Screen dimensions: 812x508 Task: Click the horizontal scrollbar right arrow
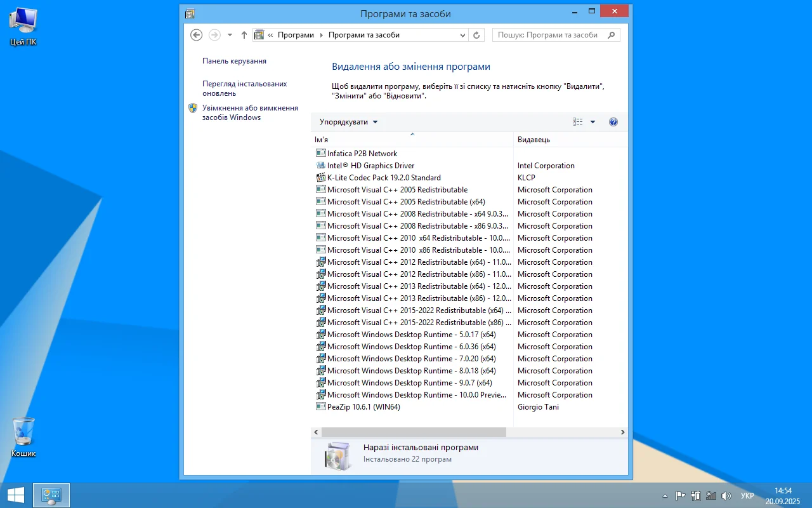tap(622, 432)
